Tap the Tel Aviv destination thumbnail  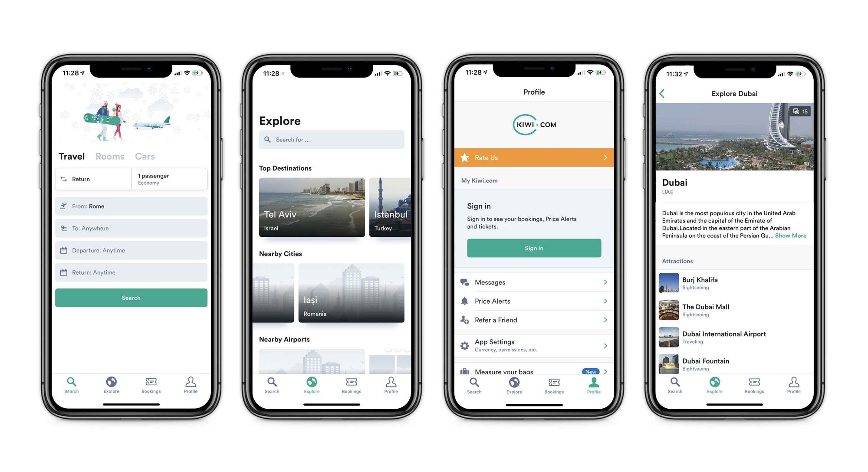click(311, 206)
